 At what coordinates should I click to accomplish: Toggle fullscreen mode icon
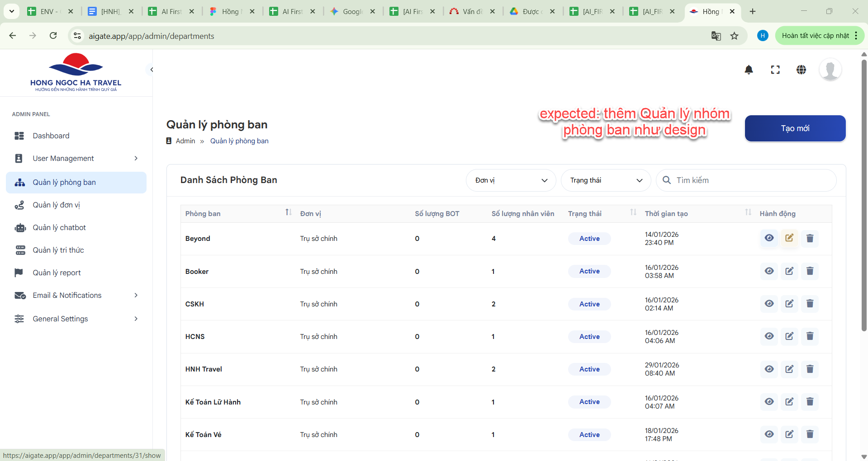click(775, 70)
